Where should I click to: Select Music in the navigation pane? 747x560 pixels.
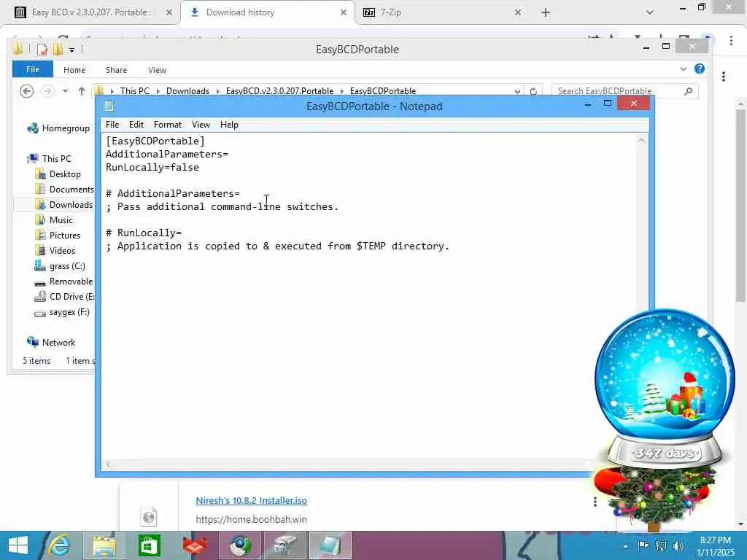pyautogui.click(x=61, y=220)
